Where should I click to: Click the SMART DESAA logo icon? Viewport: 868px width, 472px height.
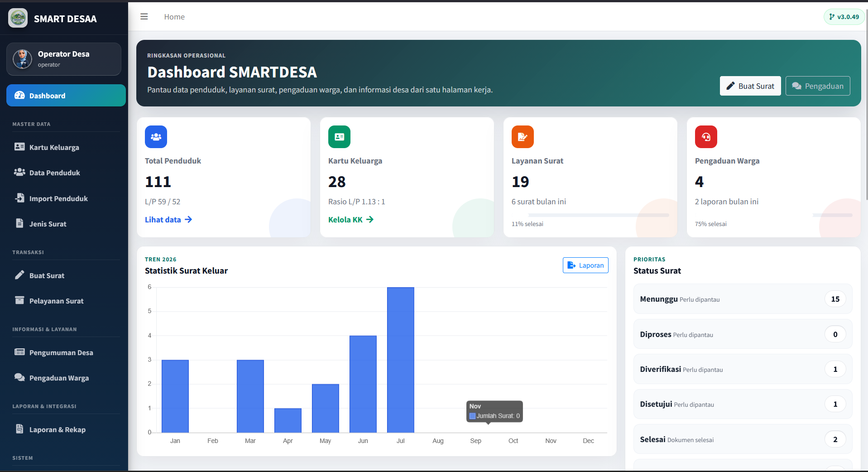coord(18,18)
